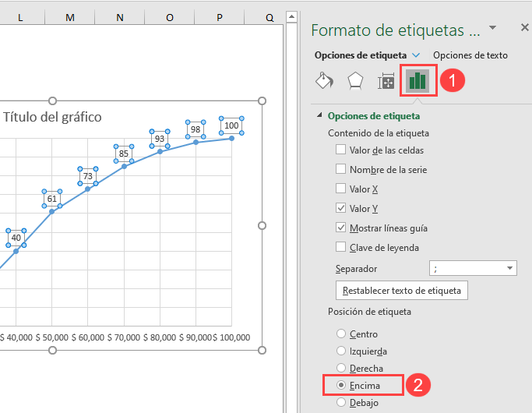Click the $ 50,000 axis label

(x=52, y=337)
